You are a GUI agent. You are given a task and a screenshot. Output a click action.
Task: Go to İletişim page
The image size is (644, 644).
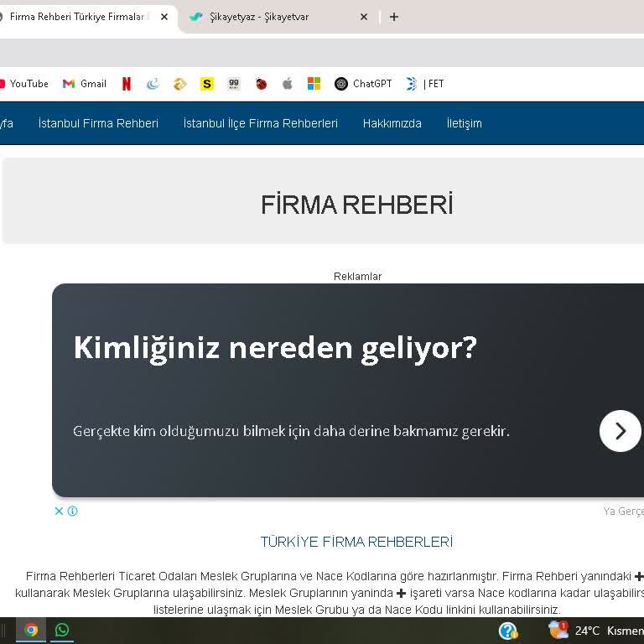point(464,123)
